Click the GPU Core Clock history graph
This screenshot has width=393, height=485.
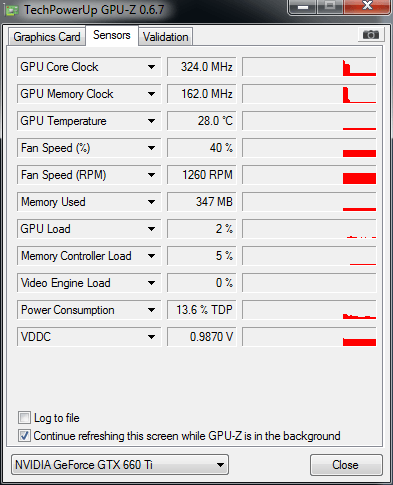[x=309, y=67]
